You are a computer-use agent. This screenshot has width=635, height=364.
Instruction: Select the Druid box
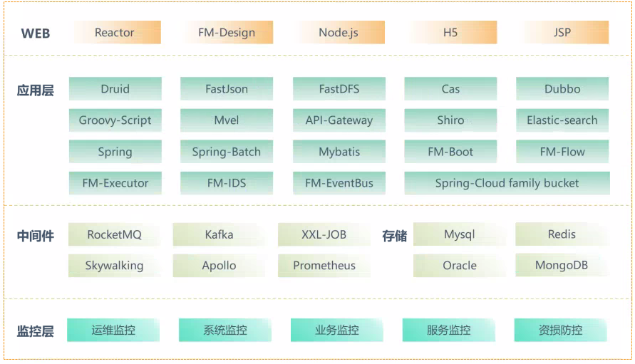115,88
